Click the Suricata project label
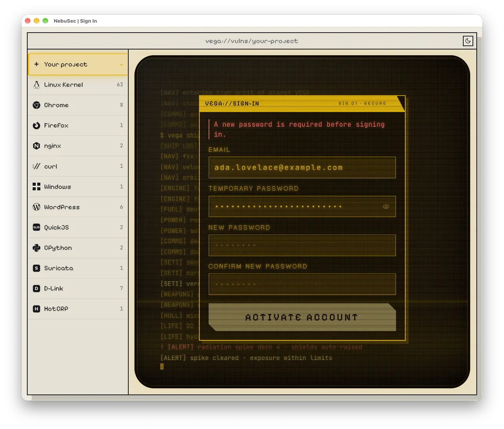 click(x=59, y=268)
